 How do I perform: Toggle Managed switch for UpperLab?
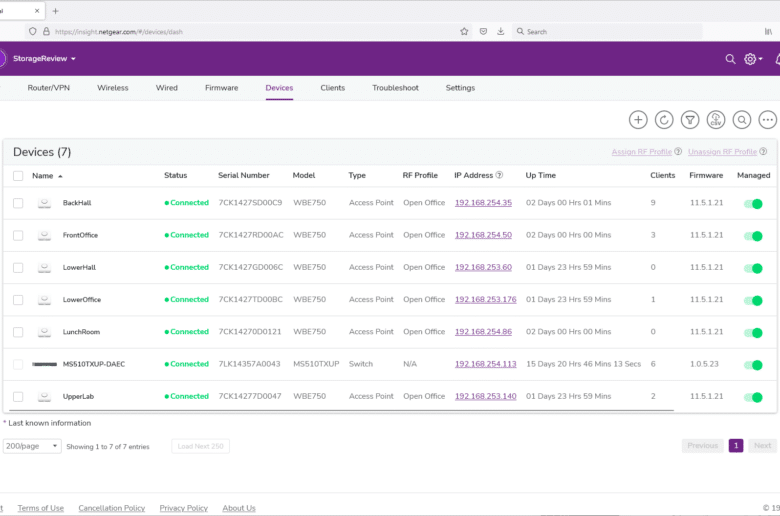(753, 397)
